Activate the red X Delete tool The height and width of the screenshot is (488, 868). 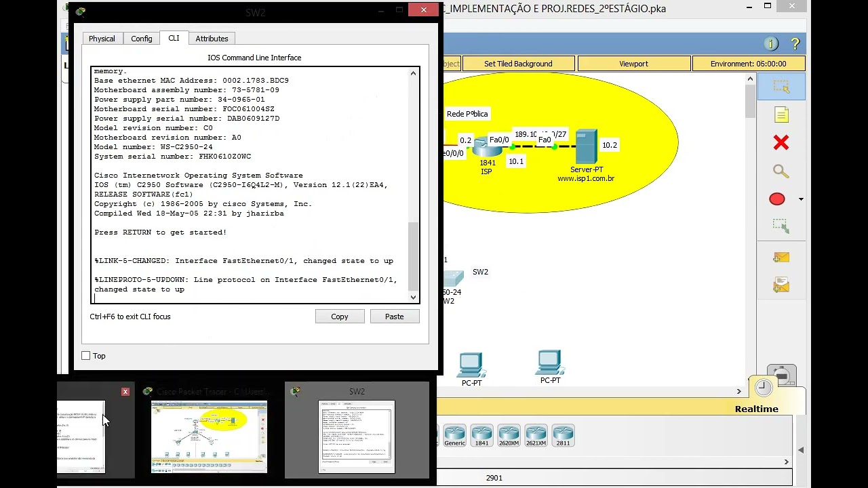coord(781,143)
